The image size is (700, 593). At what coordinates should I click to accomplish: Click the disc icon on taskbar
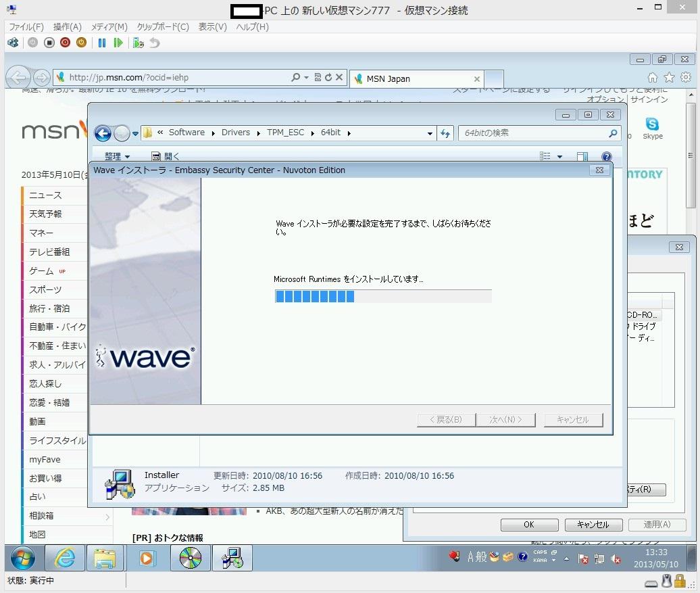(x=190, y=558)
